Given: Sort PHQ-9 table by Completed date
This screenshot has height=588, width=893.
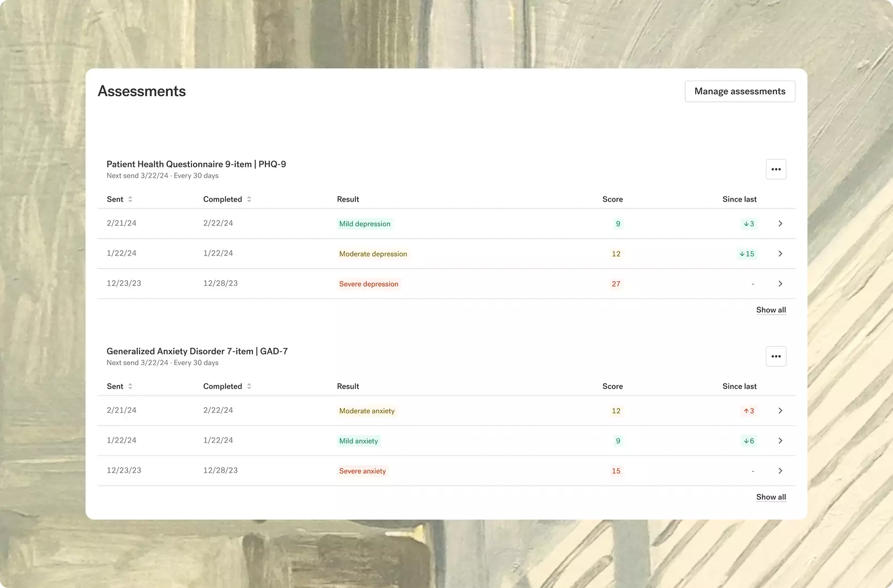Looking at the screenshot, I should (249, 199).
